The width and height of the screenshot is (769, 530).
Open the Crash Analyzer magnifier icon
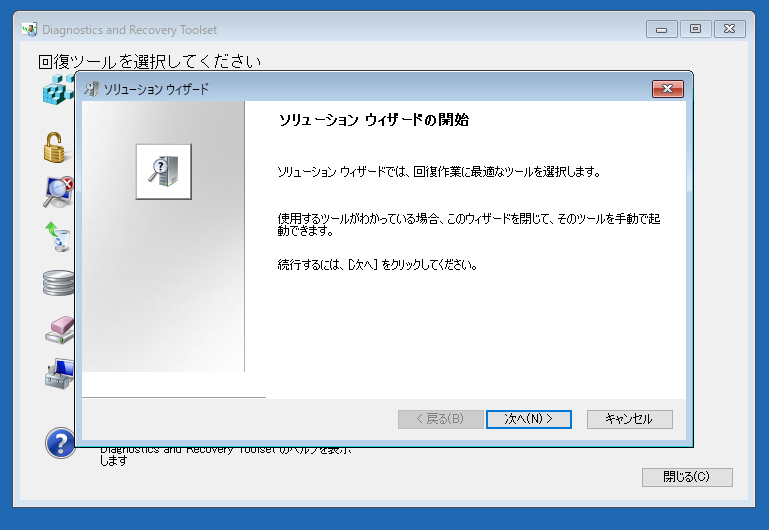[58, 192]
